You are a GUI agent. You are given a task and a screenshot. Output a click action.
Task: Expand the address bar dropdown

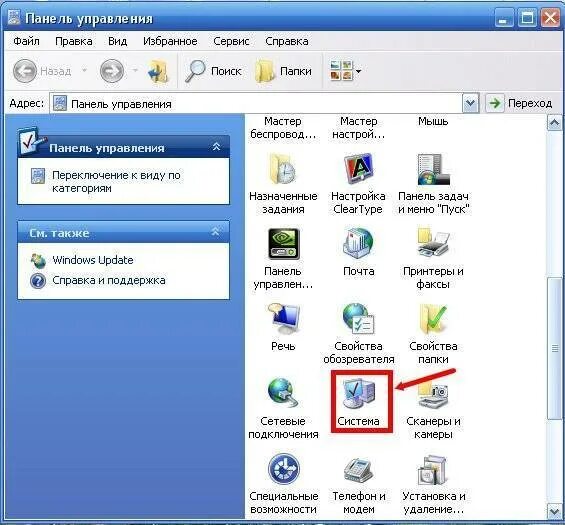pos(471,103)
